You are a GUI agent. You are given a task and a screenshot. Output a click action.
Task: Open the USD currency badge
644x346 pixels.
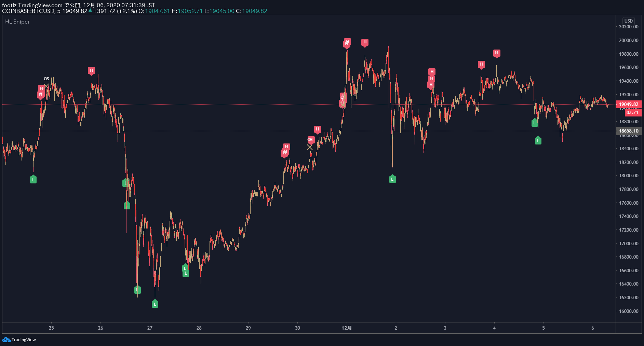628,21
